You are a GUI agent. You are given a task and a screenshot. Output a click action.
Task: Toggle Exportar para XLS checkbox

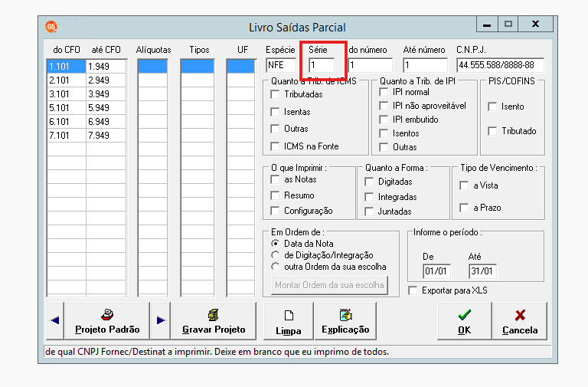click(413, 290)
